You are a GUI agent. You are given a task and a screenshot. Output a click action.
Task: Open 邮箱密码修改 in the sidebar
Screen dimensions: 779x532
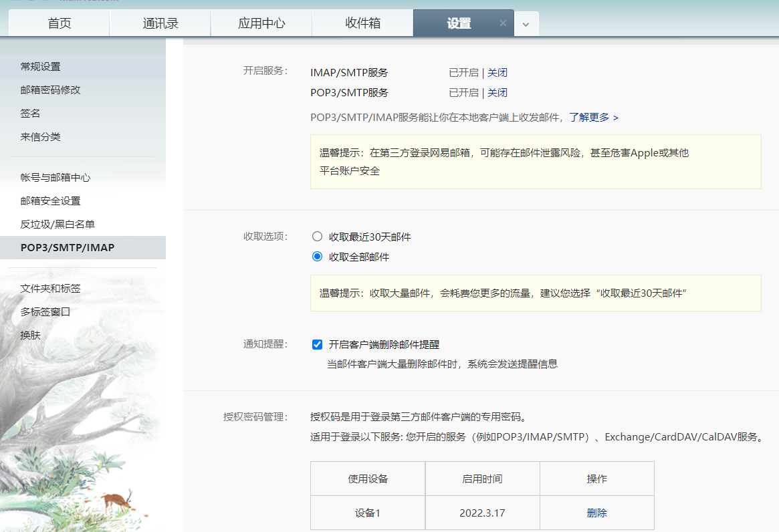50,90
